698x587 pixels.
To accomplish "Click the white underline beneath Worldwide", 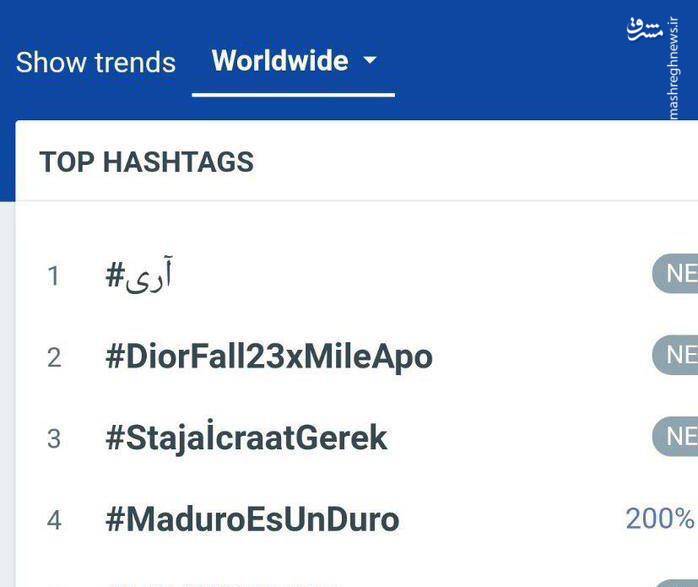I will (293, 95).
